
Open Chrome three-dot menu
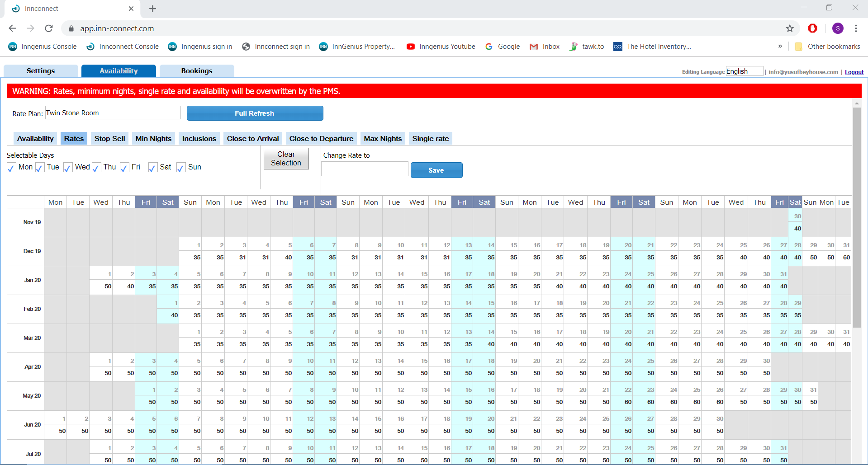coord(856,28)
